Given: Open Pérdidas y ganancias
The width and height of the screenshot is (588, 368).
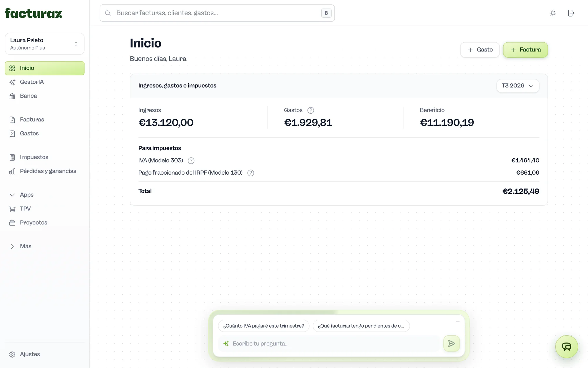Looking at the screenshot, I should pos(45,171).
